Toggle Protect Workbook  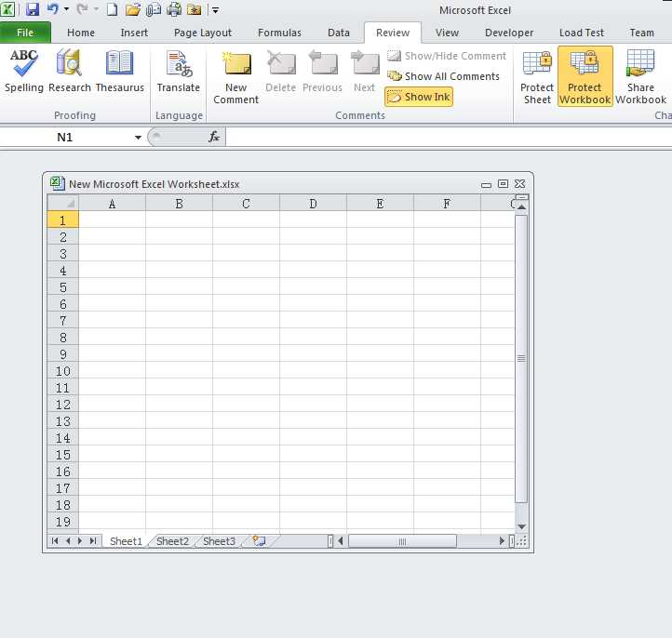pos(585,77)
